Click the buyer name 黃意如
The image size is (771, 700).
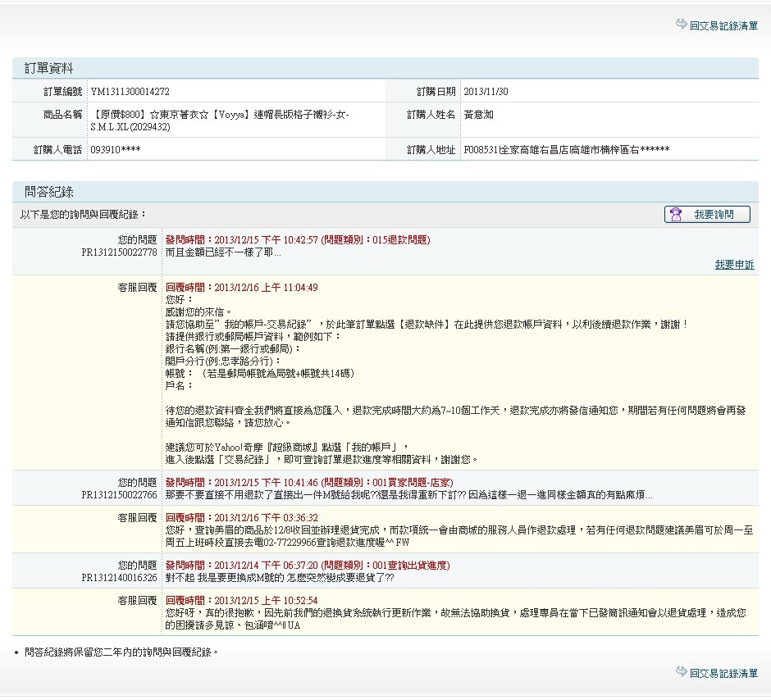[479, 115]
